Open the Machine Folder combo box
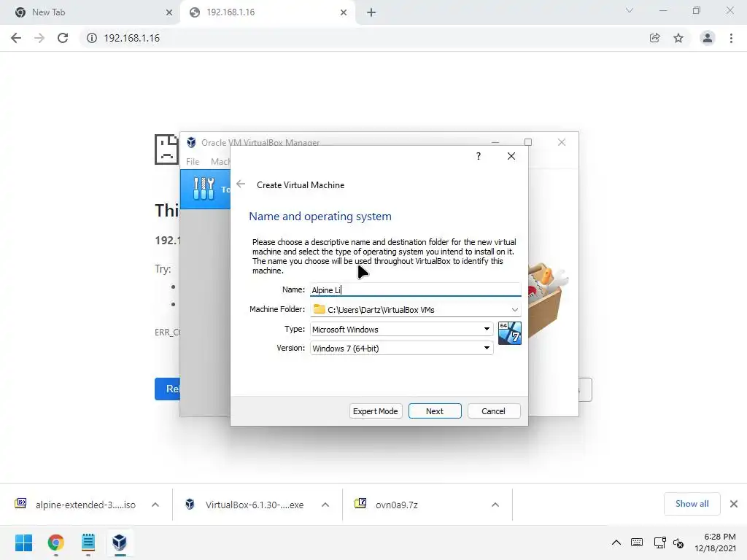The height and width of the screenshot is (560, 747). [415, 309]
